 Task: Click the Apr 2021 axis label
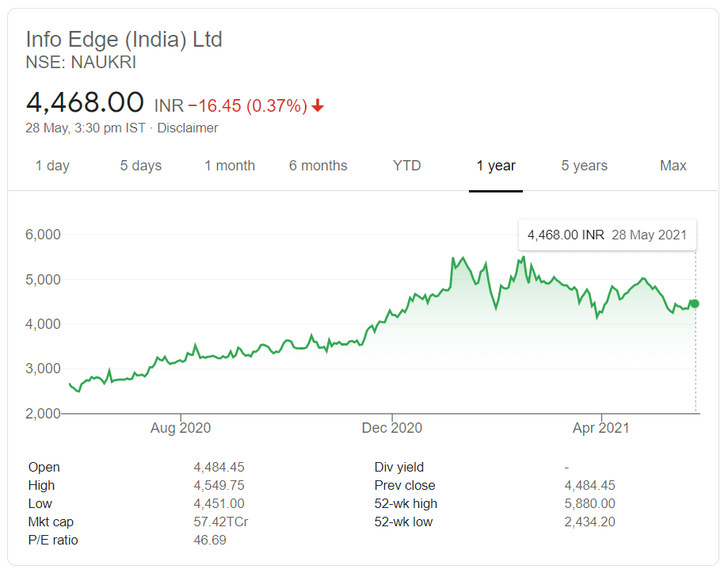coord(600,427)
